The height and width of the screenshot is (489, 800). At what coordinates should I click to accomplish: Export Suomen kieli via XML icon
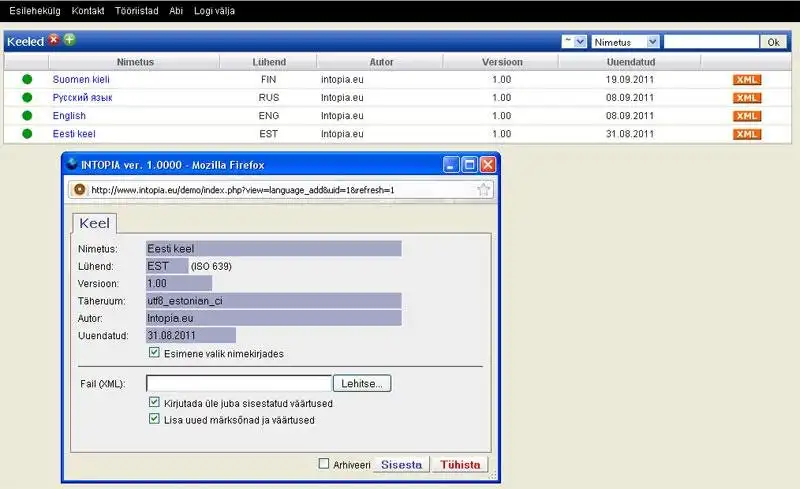coord(747,80)
